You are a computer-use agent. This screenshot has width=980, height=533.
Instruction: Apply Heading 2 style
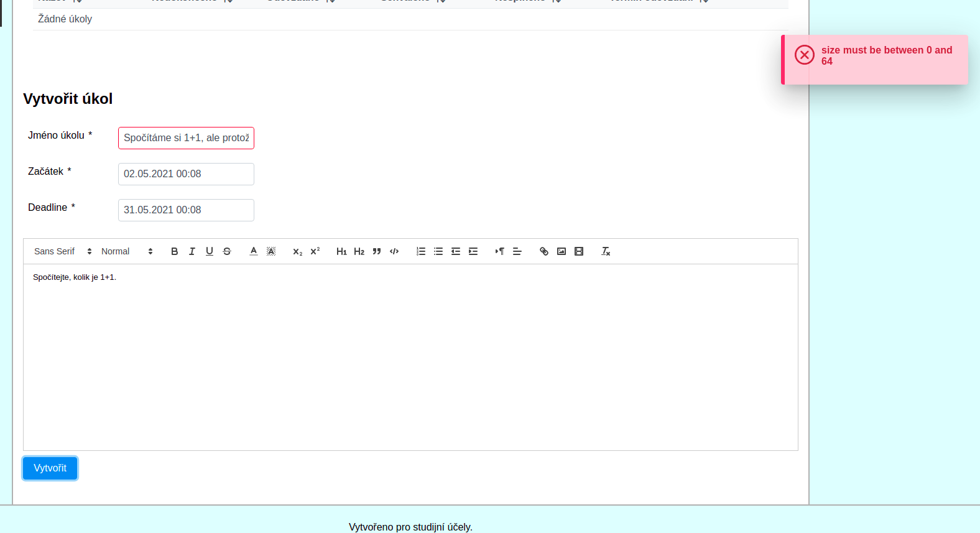pos(359,251)
